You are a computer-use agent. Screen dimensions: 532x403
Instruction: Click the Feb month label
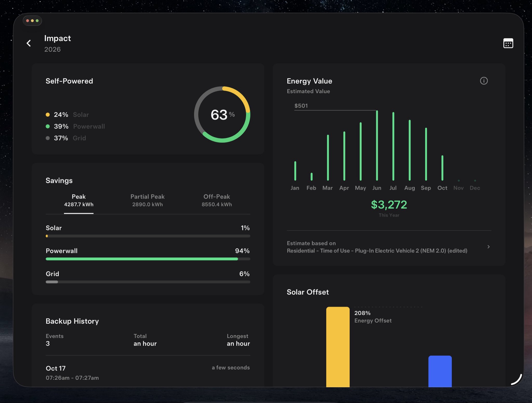(311, 188)
